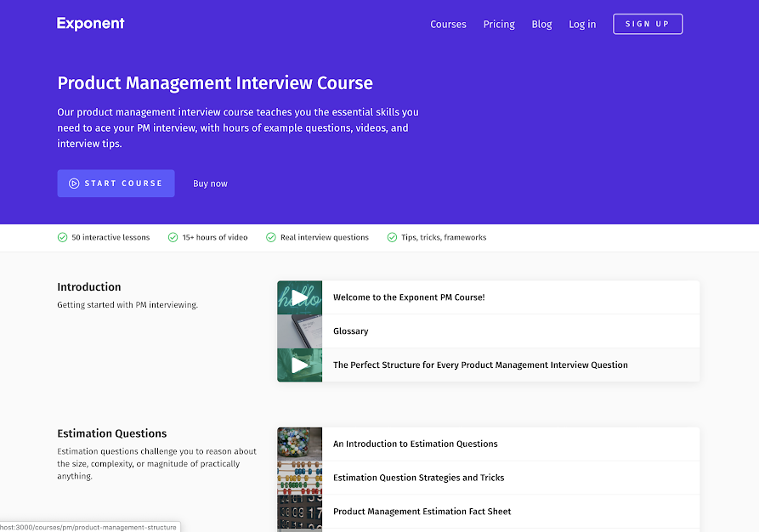Click the checkmark icon beside 50 interactive lessons
Image resolution: width=759 pixels, height=532 pixels.
[62, 237]
